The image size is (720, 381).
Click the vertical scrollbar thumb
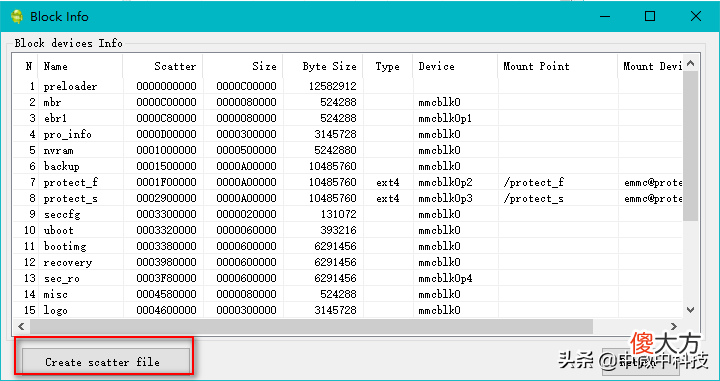pyautogui.click(x=691, y=146)
